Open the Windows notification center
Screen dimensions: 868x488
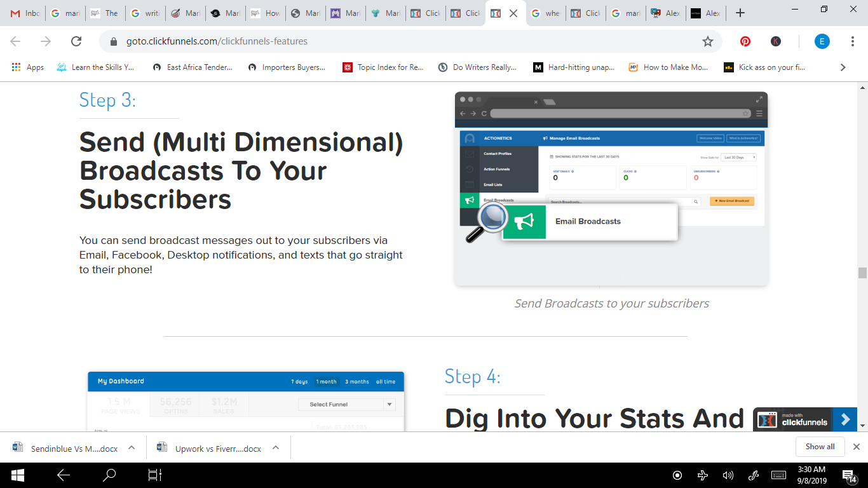849,475
